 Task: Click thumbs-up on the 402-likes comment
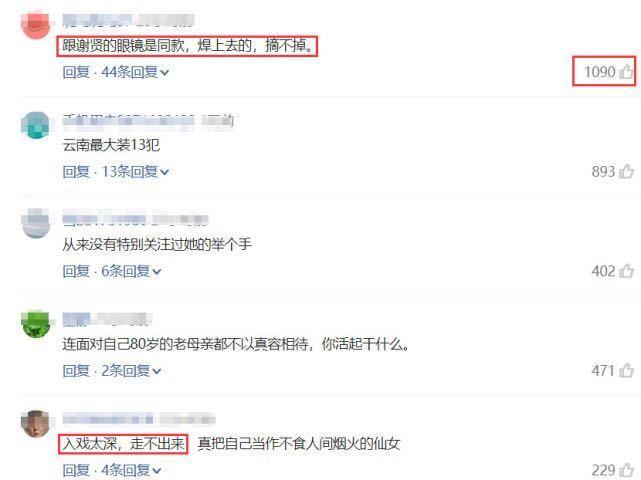[626, 271]
